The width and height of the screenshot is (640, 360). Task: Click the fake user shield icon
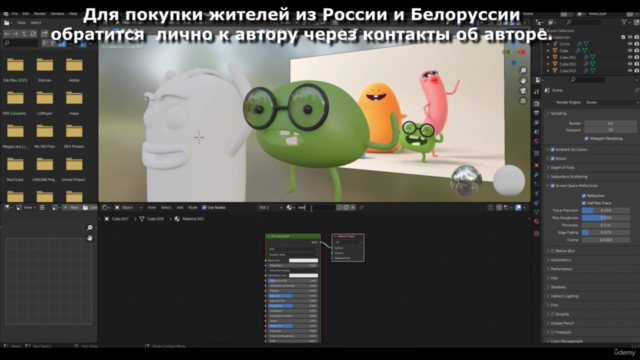coord(339,207)
